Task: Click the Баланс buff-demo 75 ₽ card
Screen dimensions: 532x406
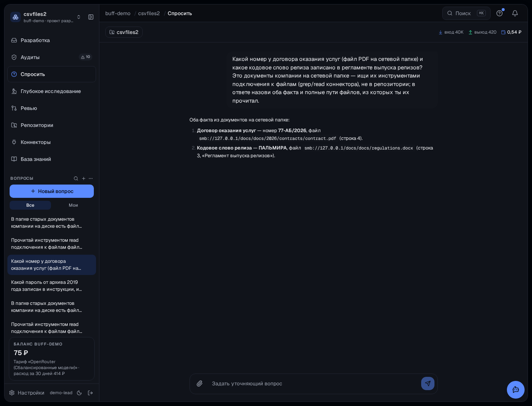Action: coord(52,358)
